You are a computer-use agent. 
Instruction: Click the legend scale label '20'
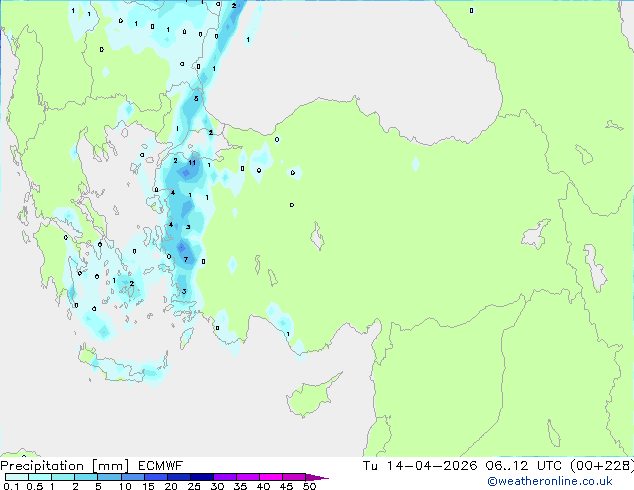(171, 486)
